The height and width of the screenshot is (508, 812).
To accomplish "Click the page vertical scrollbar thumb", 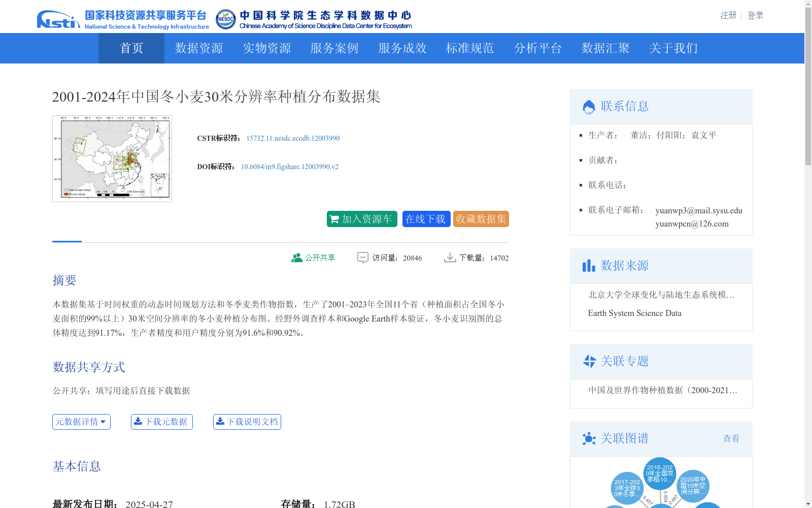I will (808, 86).
